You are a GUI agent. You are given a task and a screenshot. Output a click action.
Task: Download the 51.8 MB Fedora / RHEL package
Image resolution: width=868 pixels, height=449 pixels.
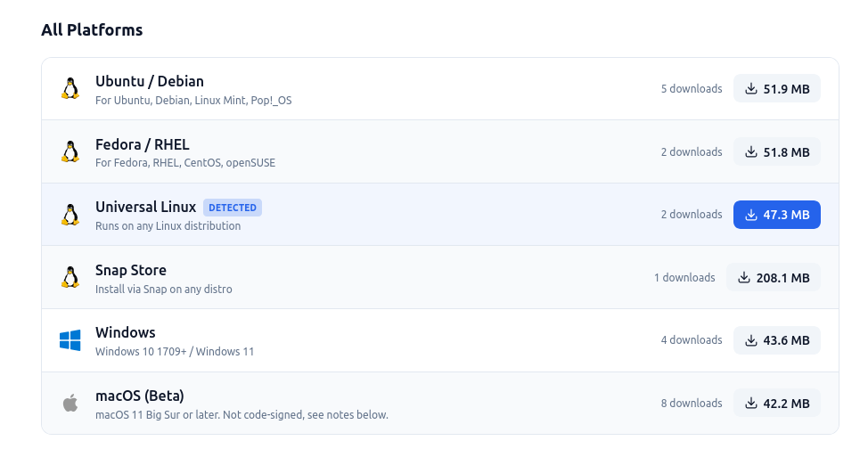(776, 151)
